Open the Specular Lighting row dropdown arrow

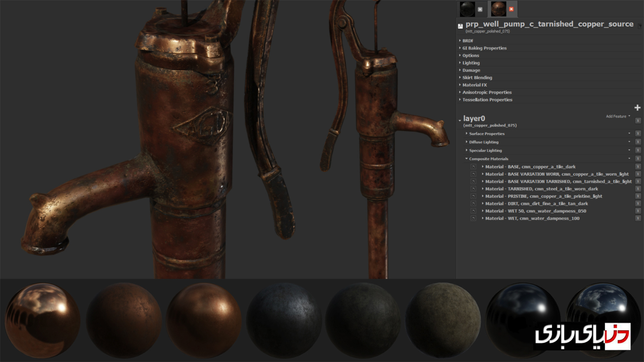629,150
